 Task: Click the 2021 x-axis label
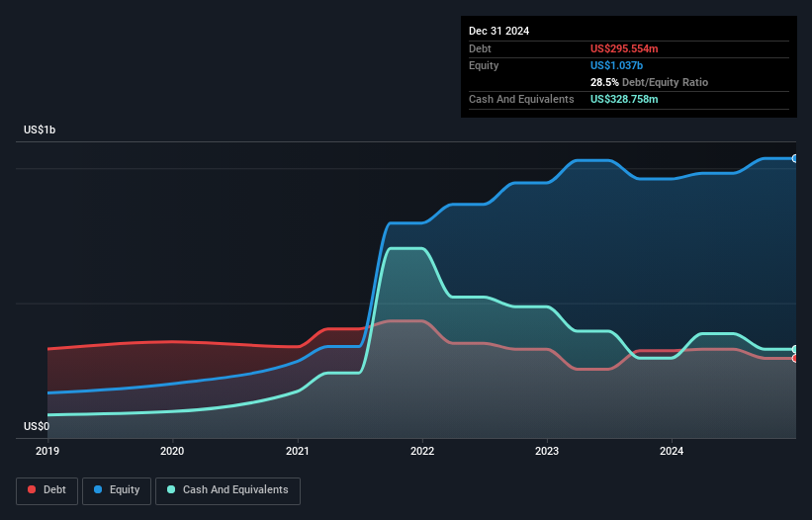(x=298, y=451)
